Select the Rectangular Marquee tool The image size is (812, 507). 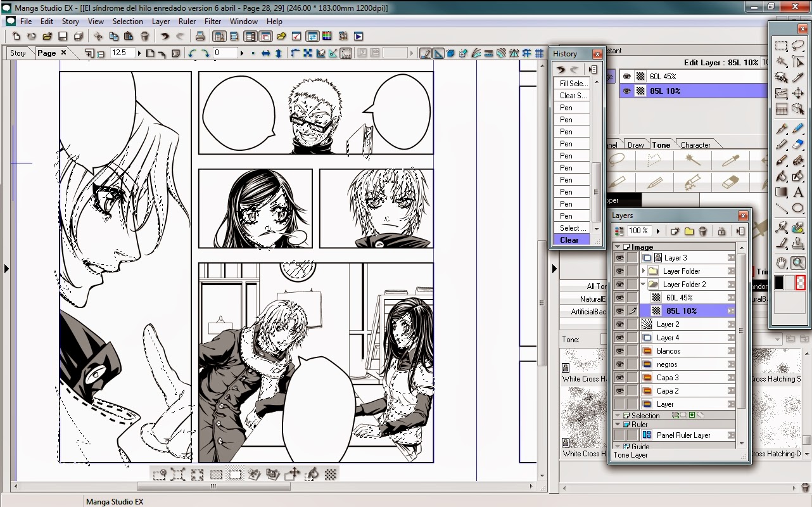point(781,45)
